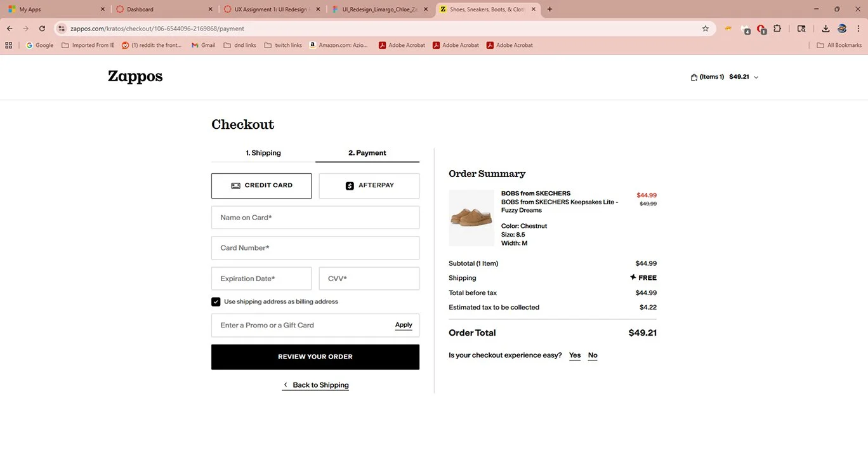
Task: Focus the CVV field
Action: pos(369,279)
